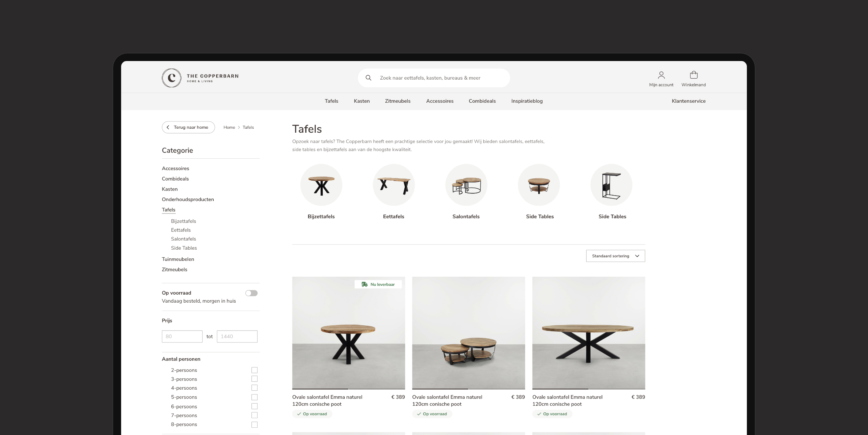Open Mijn account user icon

[661, 75]
